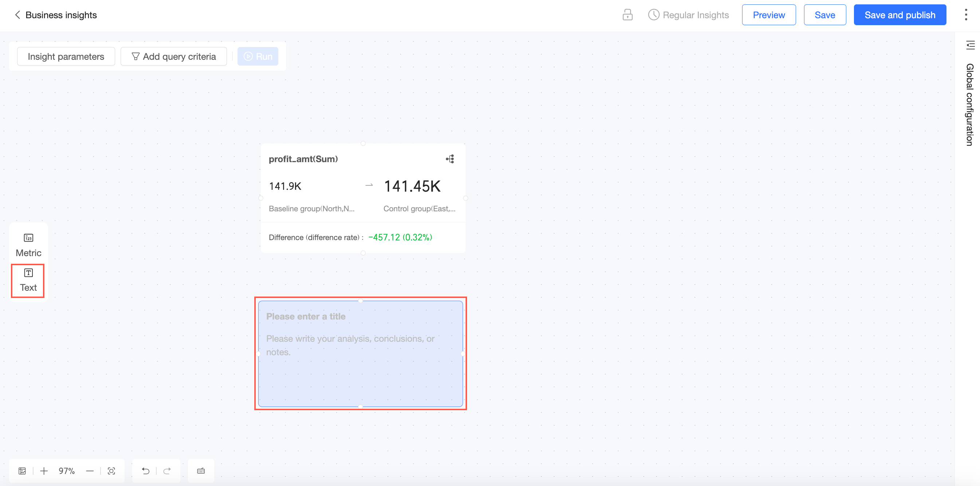Open the three-dot more options menu
The width and height of the screenshot is (980, 486).
pyautogui.click(x=966, y=15)
